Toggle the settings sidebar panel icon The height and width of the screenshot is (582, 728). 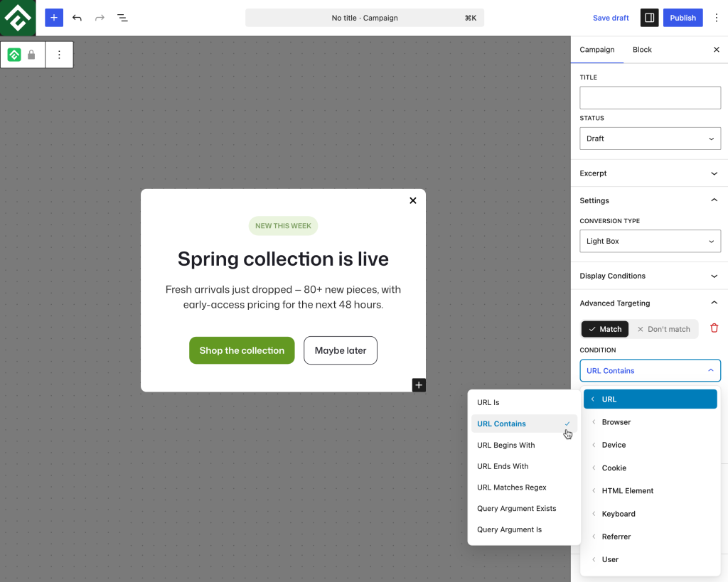(x=649, y=18)
